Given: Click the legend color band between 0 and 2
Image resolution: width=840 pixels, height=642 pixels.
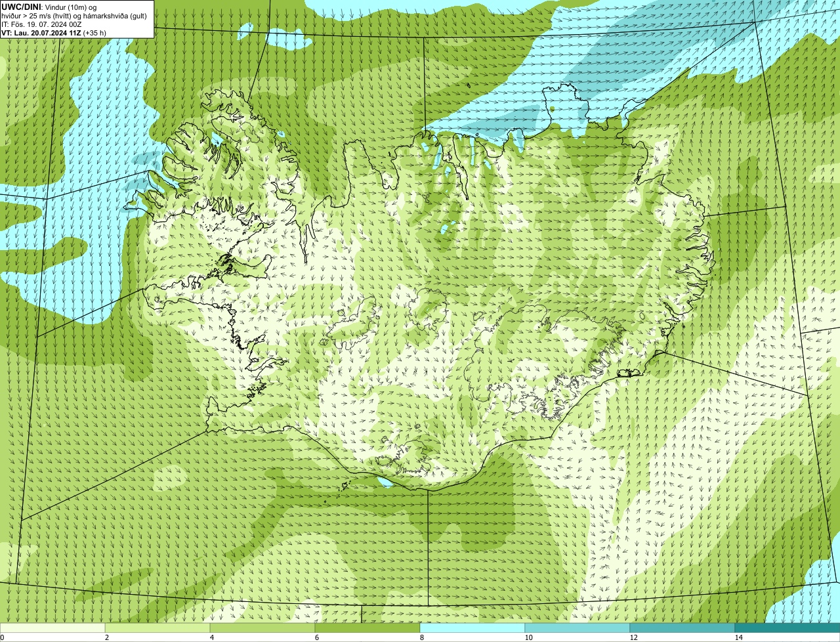Looking at the screenshot, I should [x=52, y=628].
